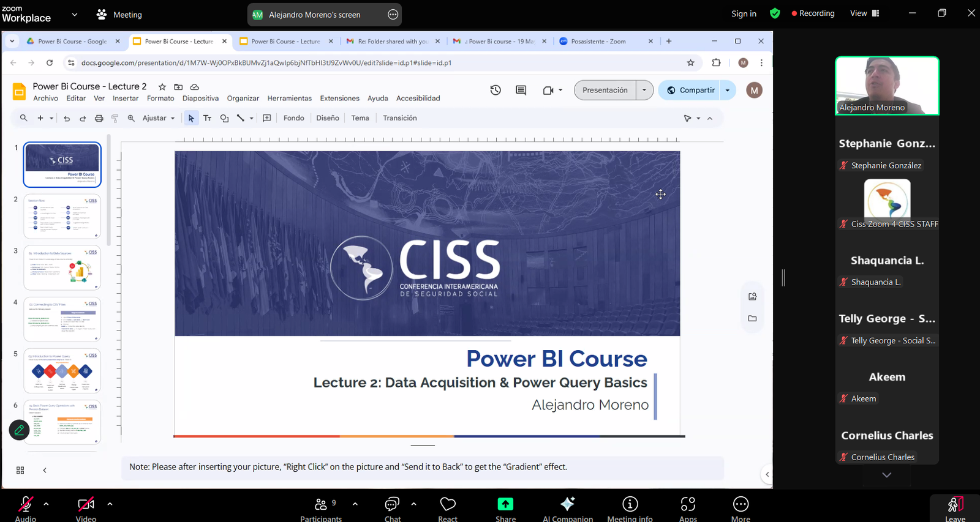Viewport: 980px width, 522px height.
Task: Open the Editar menu
Action: click(x=76, y=99)
